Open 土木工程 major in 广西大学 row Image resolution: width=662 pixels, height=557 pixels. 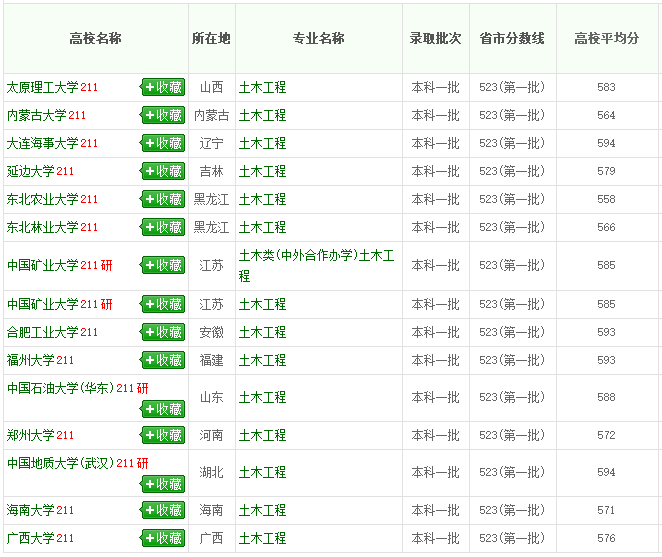262,538
